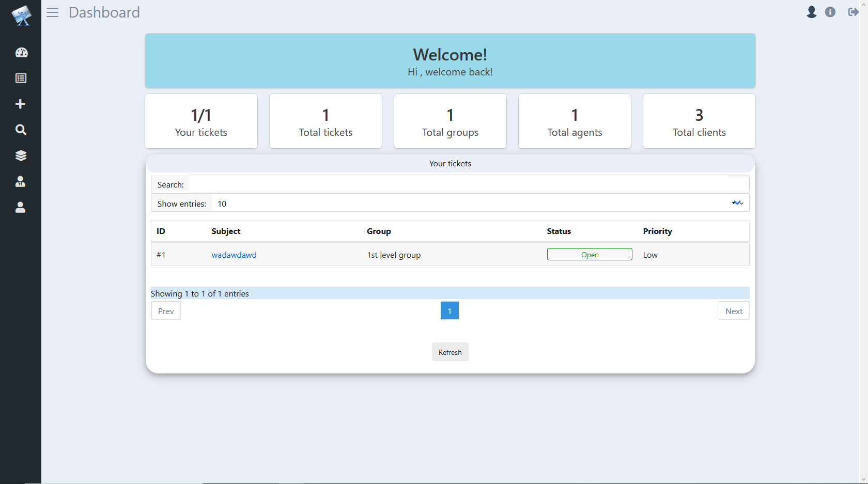Open the ticket list icon in sidebar

pos(21,78)
